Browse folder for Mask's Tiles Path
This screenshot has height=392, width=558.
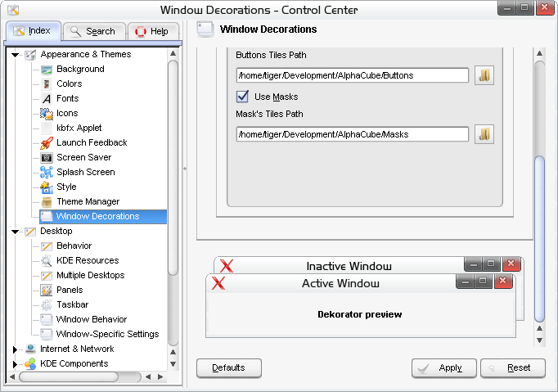(484, 134)
